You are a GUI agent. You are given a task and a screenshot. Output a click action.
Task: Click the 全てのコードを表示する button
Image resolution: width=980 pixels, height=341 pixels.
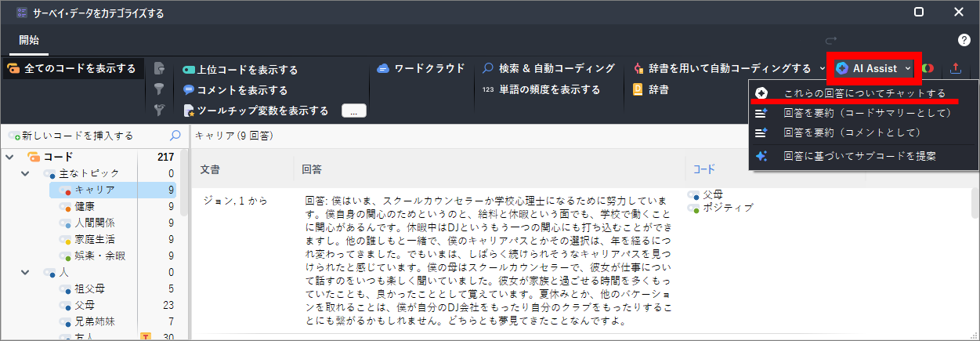tap(74, 68)
